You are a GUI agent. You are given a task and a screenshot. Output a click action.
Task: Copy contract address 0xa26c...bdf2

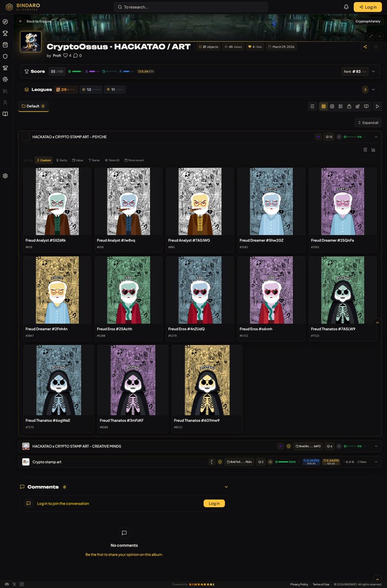[308, 446]
